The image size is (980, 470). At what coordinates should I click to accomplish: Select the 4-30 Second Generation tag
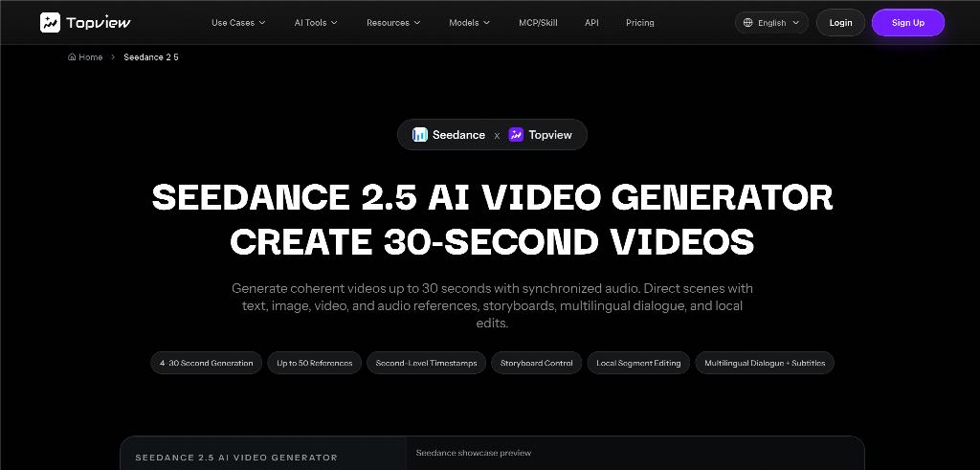click(207, 363)
